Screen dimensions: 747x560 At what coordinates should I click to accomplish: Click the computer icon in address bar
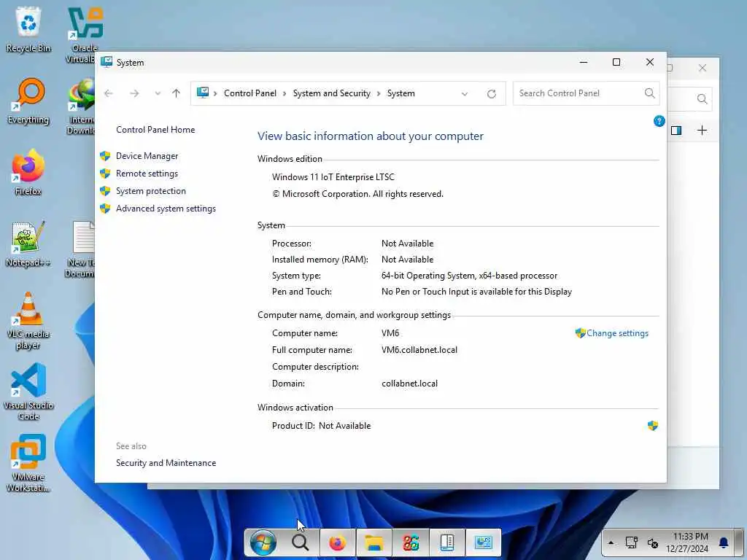[x=203, y=93]
